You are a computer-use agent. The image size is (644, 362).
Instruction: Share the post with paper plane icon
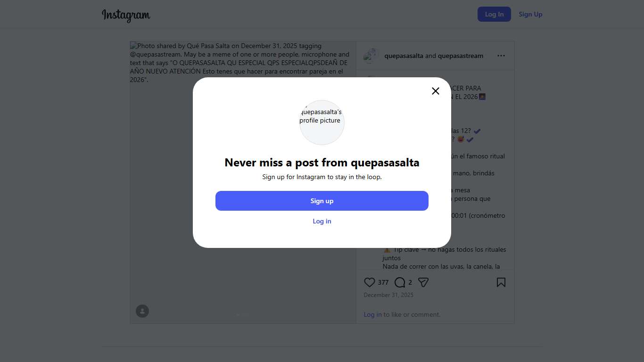tap(423, 282)
